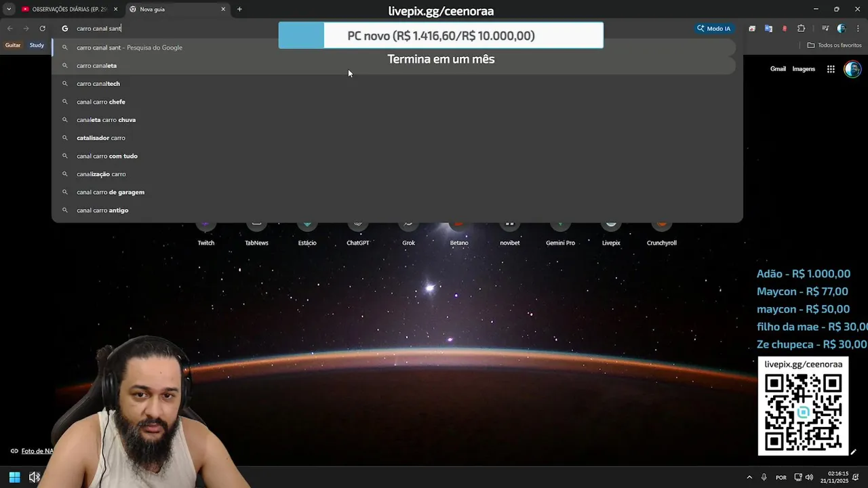868x488 pixels.
Task: Open the Gmail link
Action: (778, 69)
